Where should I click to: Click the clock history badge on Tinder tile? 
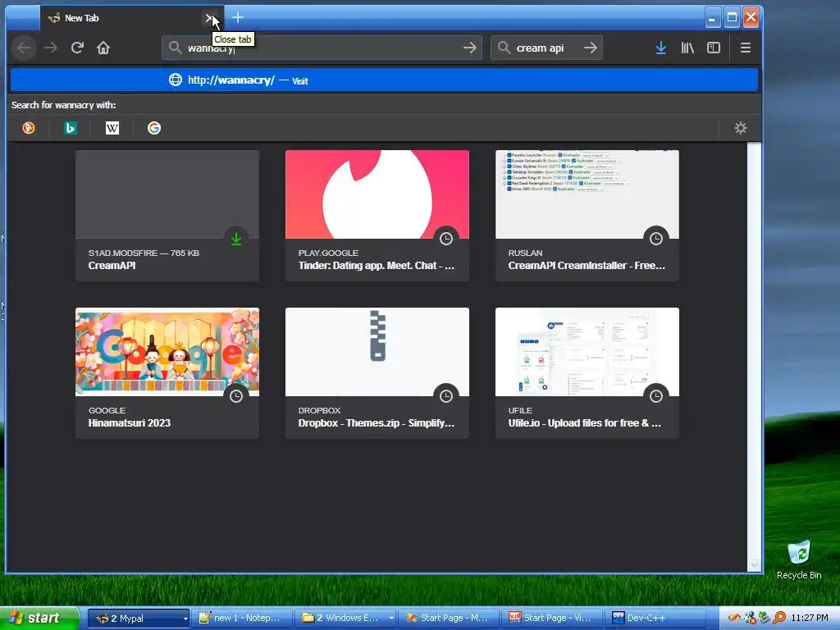pyautogui.click(x=446, y=239)
